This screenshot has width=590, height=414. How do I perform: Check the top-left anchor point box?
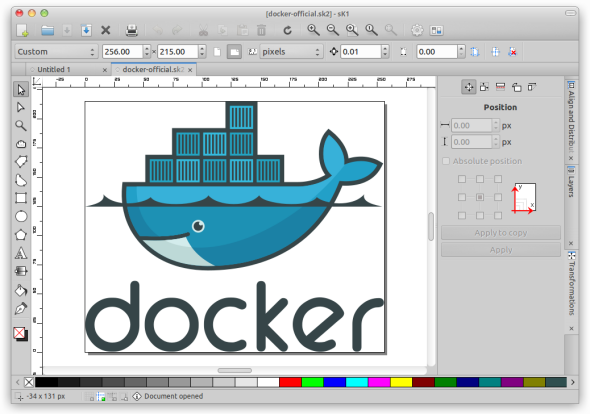[x=462, y=179]
